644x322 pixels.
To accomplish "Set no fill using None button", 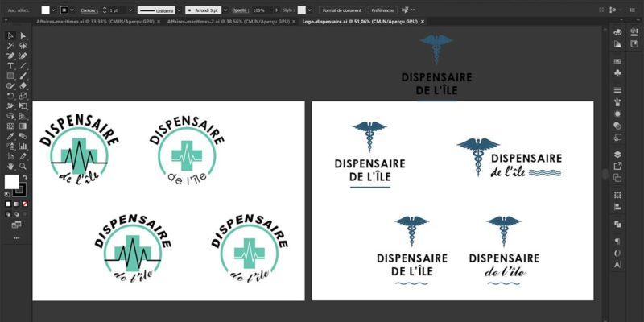I will [24, 204].
